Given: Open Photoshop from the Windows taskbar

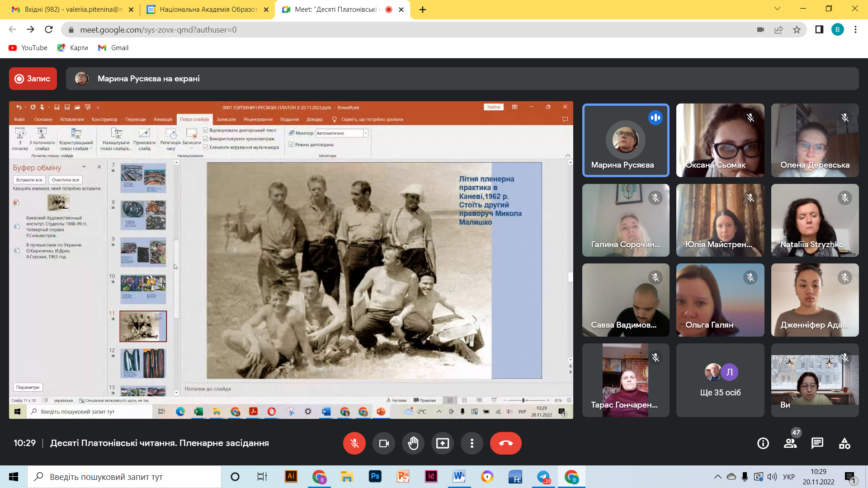Looking at the screenshot, I should point(375,477).
